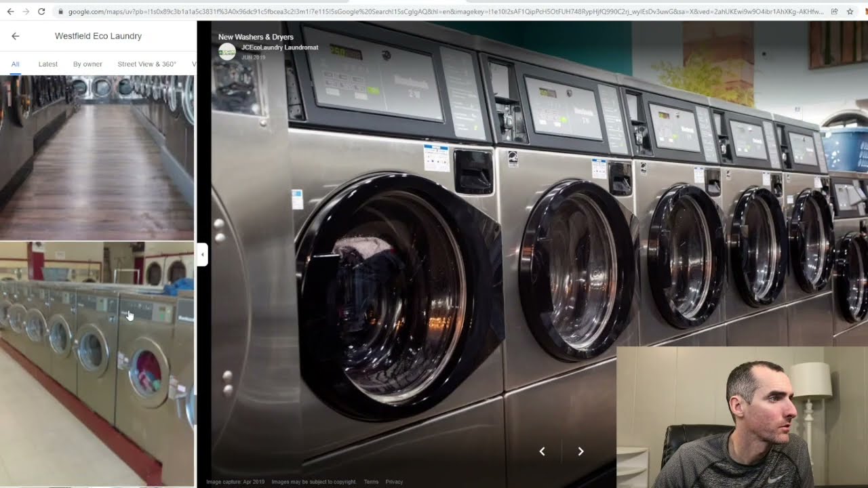Open the Privacy link
The width and height of the screenshot is (868, 488).
[x=394, y=482]
